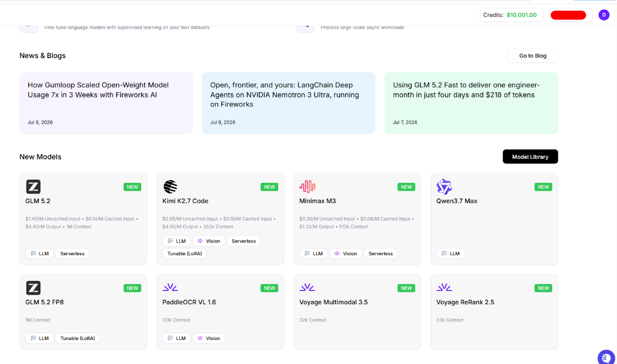Click the Serverless tag on GLM 5.2

tap(72, 254)
